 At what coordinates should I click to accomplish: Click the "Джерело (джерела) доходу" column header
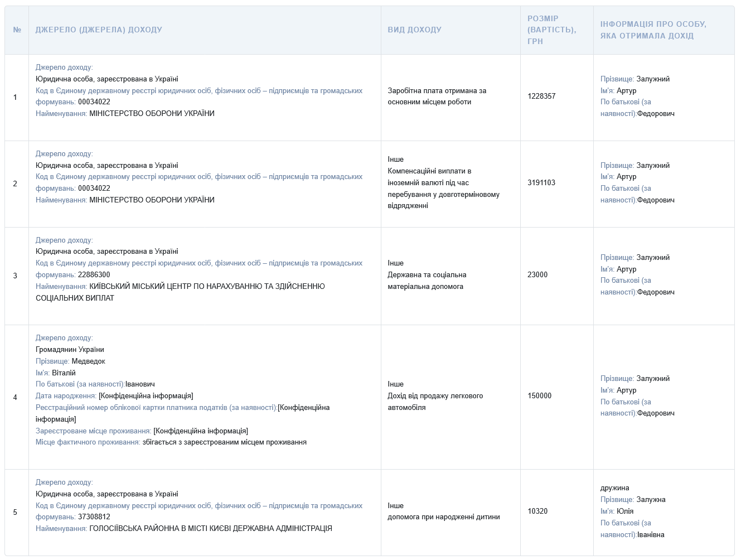(99, 30)
